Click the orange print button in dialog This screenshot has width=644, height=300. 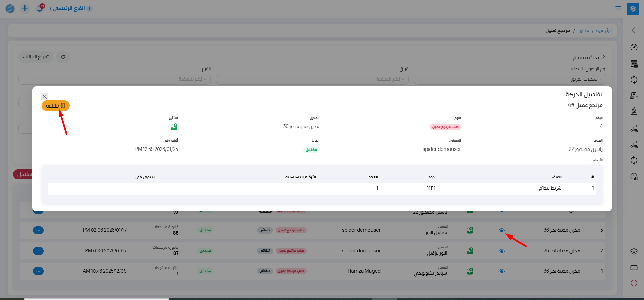56,106
